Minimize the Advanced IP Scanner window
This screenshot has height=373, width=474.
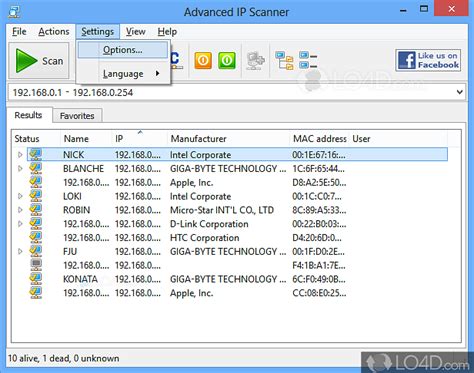point(403,10)
